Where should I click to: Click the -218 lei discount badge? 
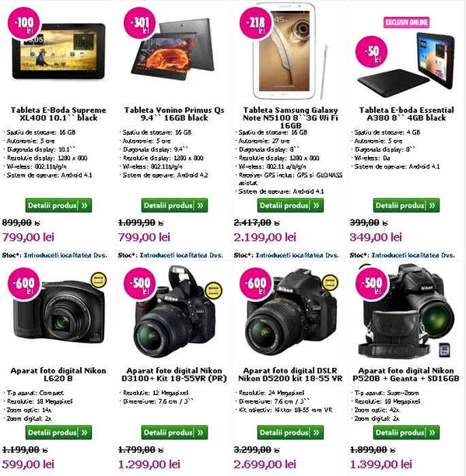point(256,23)
